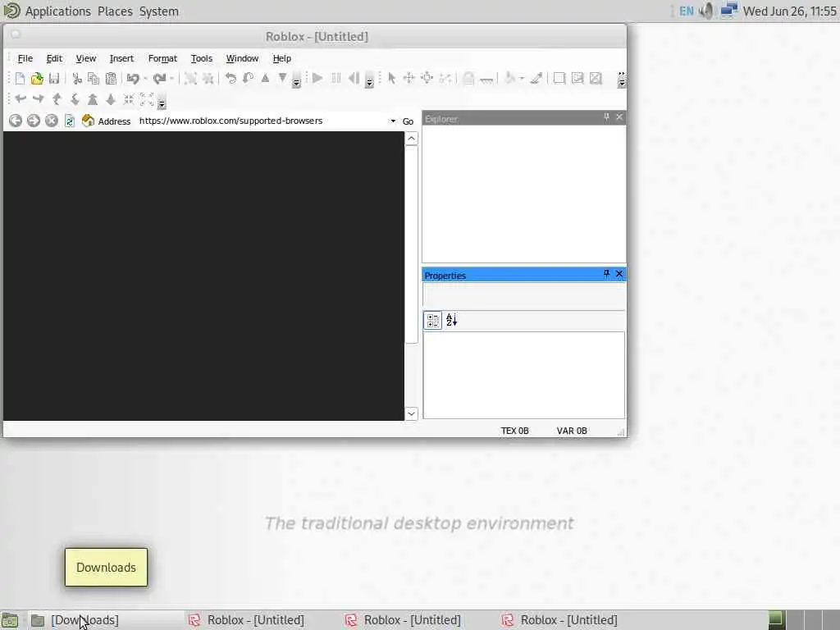
Task: Redo the last action in toolbar
Action: tap(159, 79)
